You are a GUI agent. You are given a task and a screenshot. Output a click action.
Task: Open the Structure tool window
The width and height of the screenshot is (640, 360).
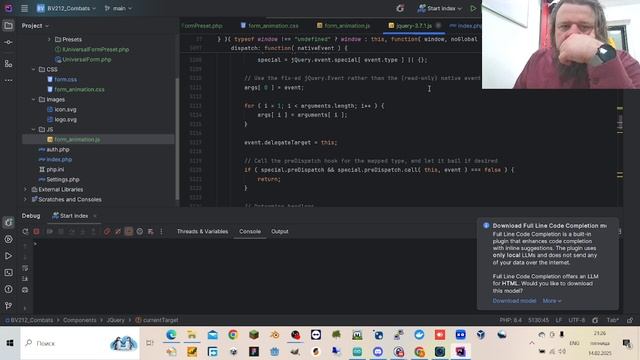(8, 64)
